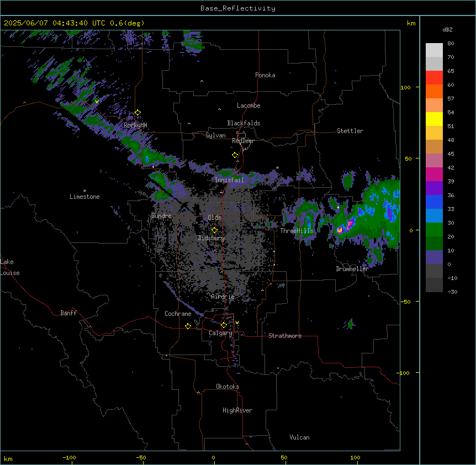The image size is (476, 465).
Task: Click the Lake Louise label
Action: point(10,267)
